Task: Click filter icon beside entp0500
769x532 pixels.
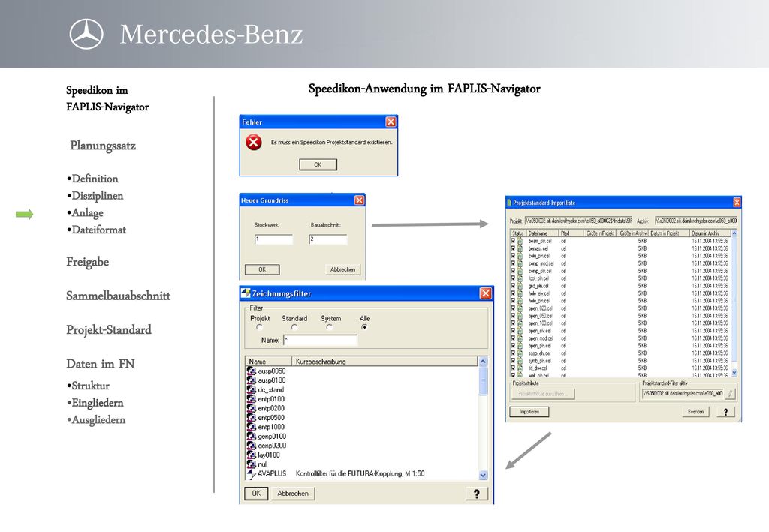Action: coord(251,417)
